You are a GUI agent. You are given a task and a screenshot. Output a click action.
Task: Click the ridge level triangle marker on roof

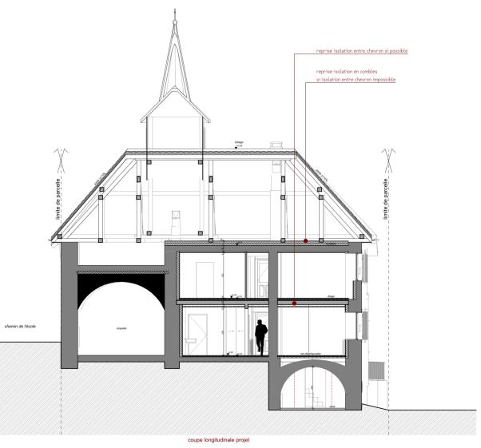[x=236, y=148]
